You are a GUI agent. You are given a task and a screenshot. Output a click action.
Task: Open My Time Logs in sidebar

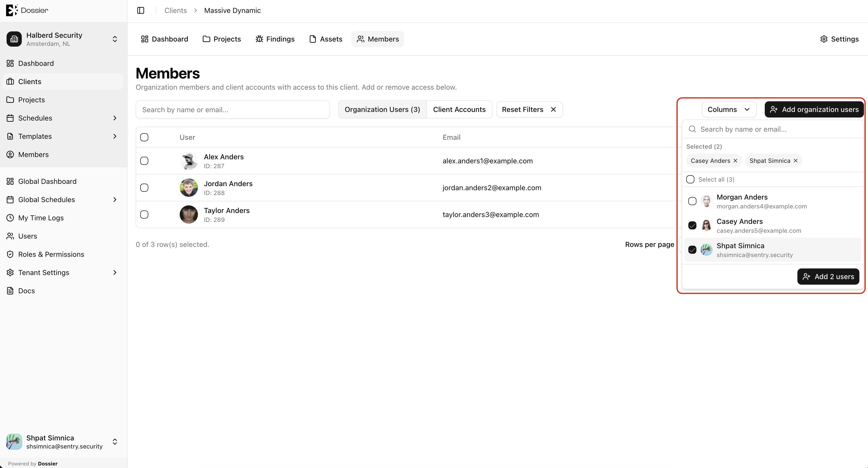click(x=62, y=218)
